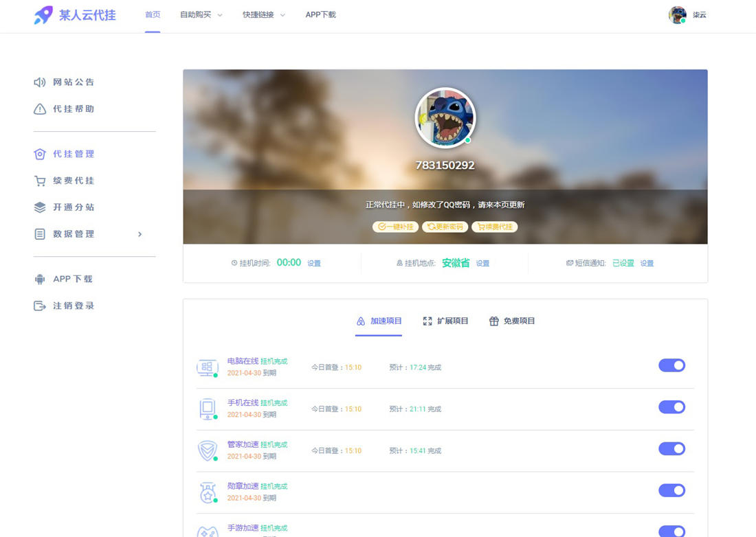The width and height of the screenshot is (756, 537).
Task: Click the 网站公告 speaker icon
Action: coord(38,82)
